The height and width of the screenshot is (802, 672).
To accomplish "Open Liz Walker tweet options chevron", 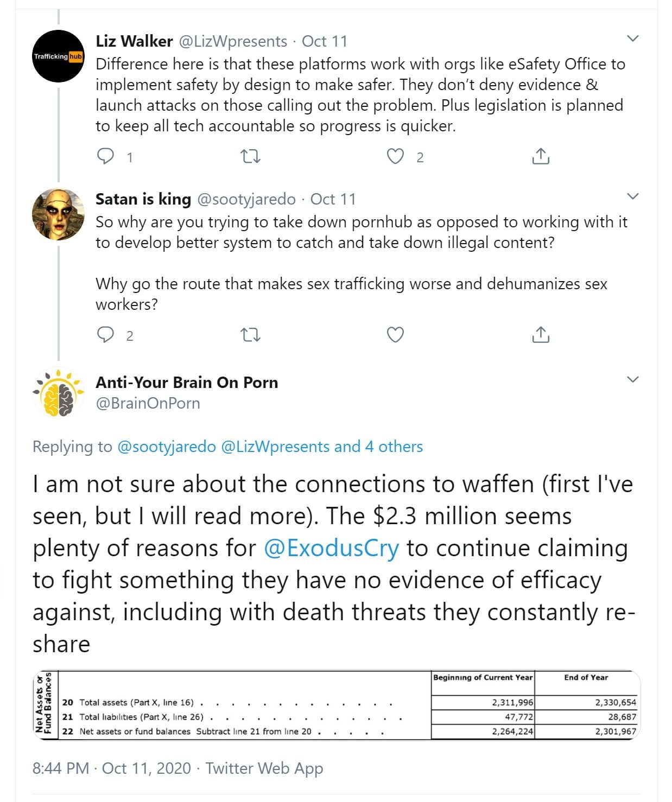I will (632, 39).
